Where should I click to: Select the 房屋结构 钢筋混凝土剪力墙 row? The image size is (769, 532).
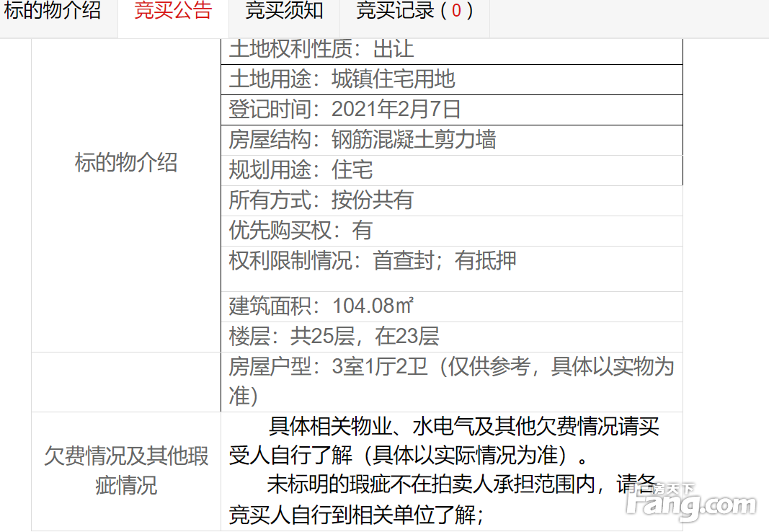point(363,140)
